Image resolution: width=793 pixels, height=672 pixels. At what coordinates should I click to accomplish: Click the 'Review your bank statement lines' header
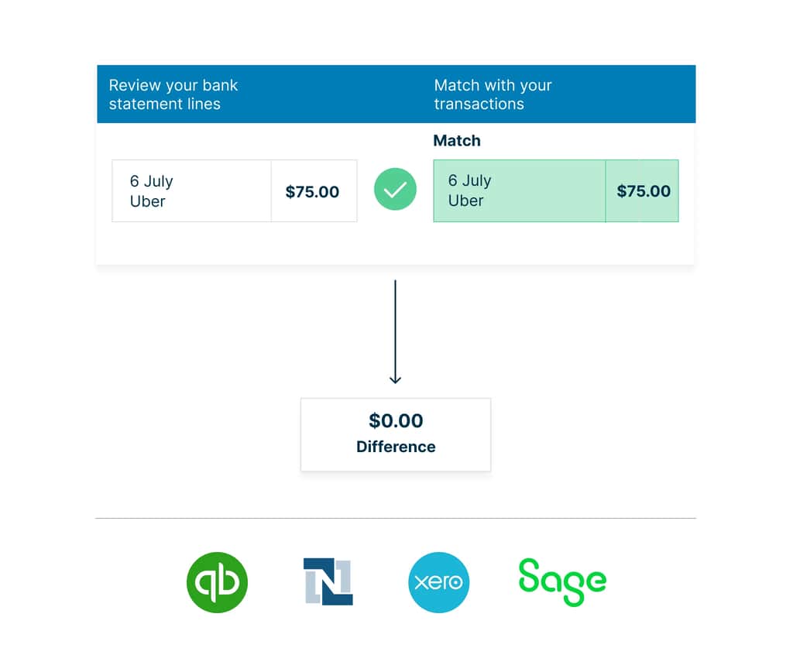point(173,94)
